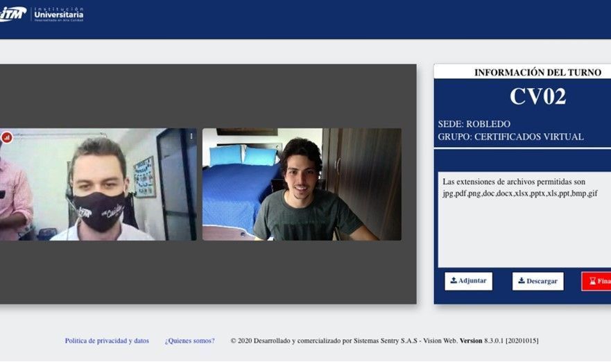This screenshot has height=364, width=611.
Task: Select the smiling man's video tile
Action: [x=302, y=184]
